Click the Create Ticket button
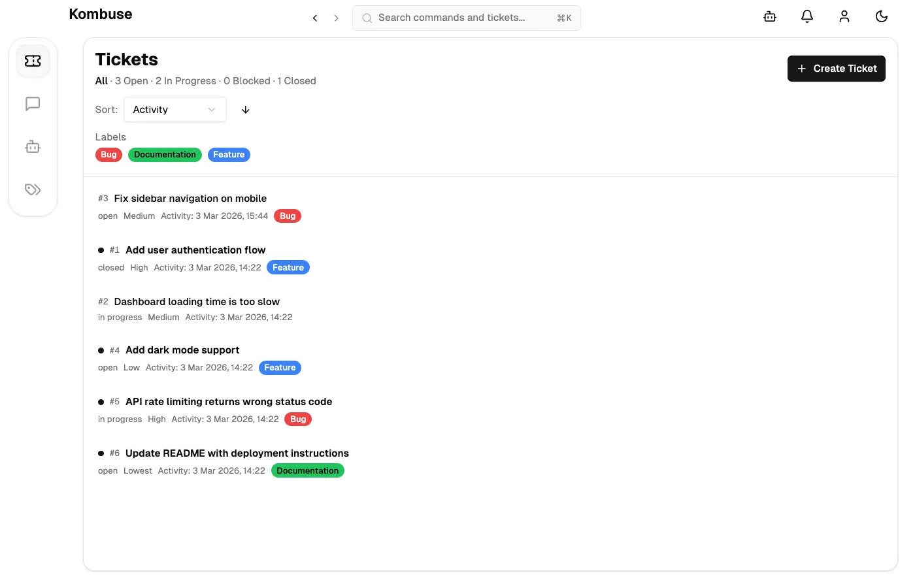Image resolution: width=915 pixels, height=588 pixels. click(x=836, y=69)
